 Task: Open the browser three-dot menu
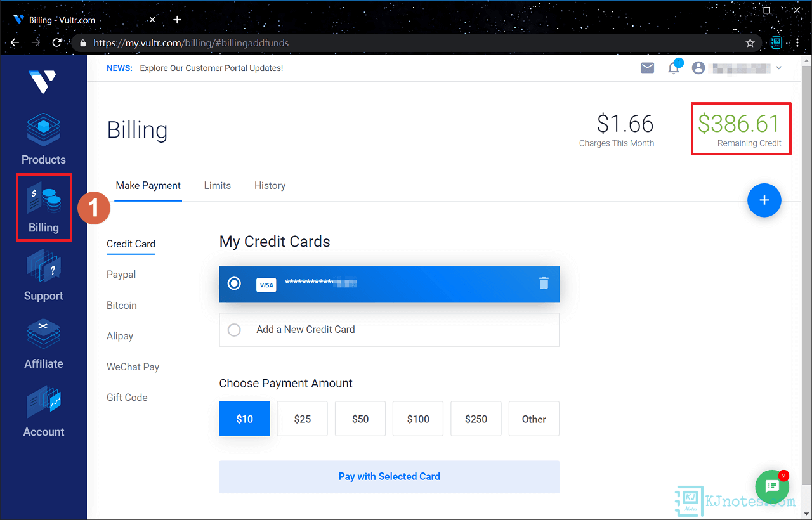point(799,43)
